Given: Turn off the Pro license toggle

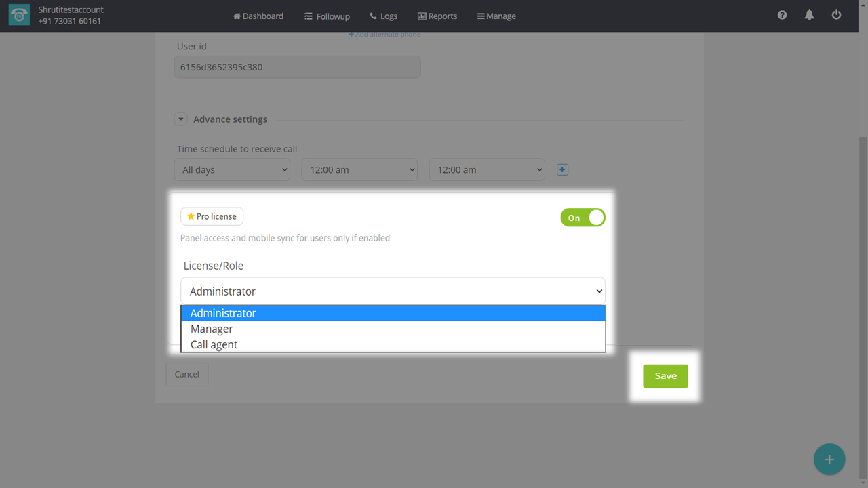Looking at the screenshot, I should [x=583, y=218].
